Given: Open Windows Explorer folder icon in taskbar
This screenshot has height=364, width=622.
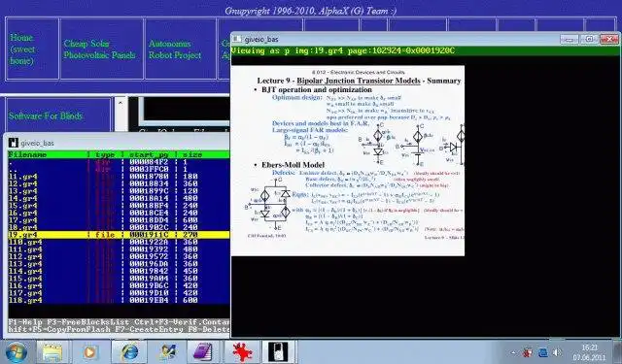Looking at the screenshot, I should click(52, 351).
